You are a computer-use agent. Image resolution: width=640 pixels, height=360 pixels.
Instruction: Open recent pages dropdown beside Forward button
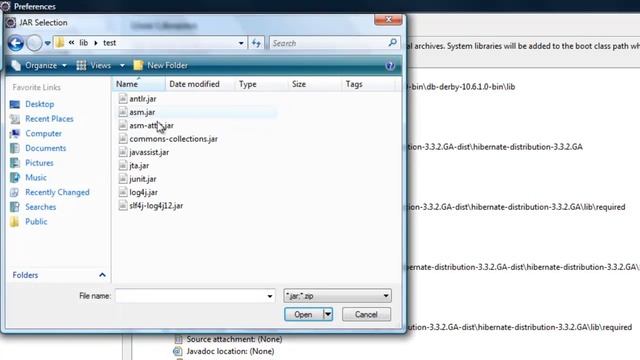pos(48,43)
